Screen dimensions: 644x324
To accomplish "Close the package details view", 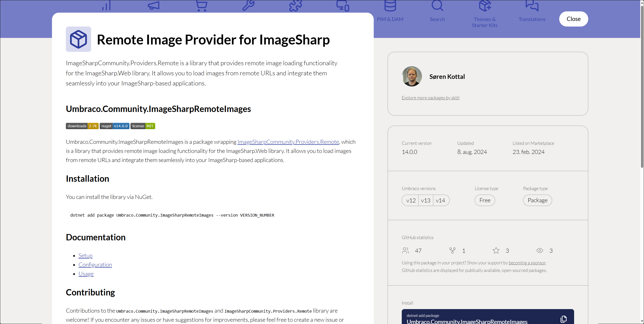I will 573,19.
